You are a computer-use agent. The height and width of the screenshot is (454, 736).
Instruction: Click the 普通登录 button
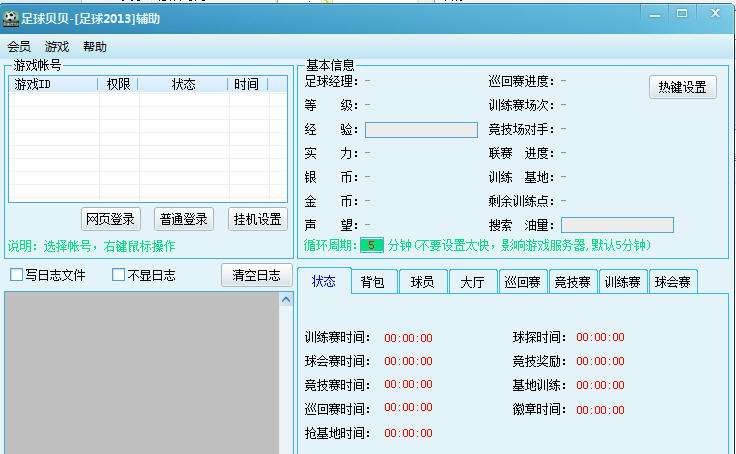pyautogui.click(x=184, y=219)
